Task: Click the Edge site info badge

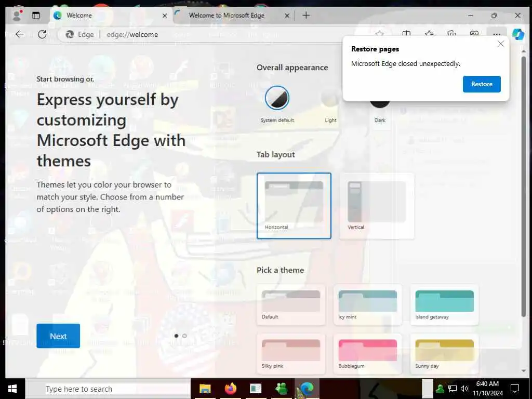Action: point(80,35)
